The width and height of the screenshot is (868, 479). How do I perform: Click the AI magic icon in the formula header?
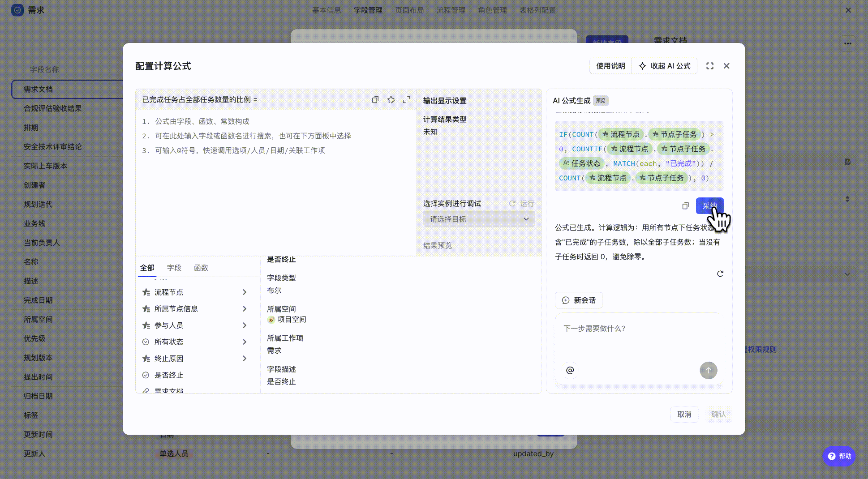pos(391,100)
